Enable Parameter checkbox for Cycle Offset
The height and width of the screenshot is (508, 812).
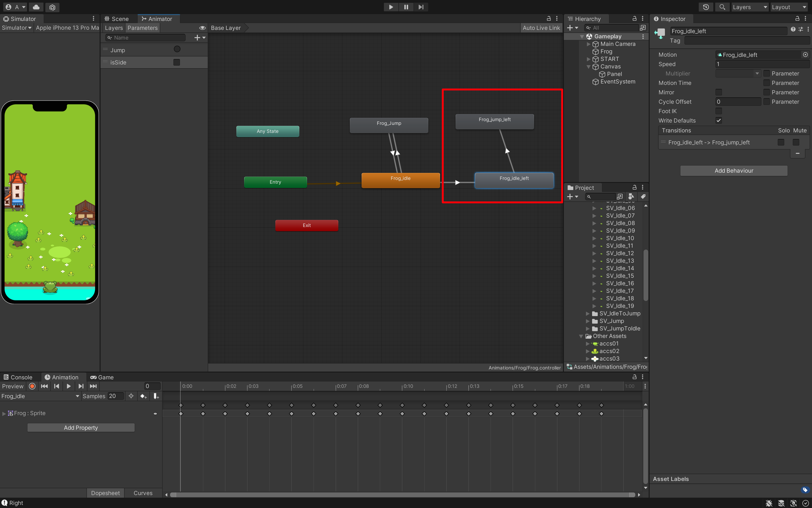(x=766, y=101)
